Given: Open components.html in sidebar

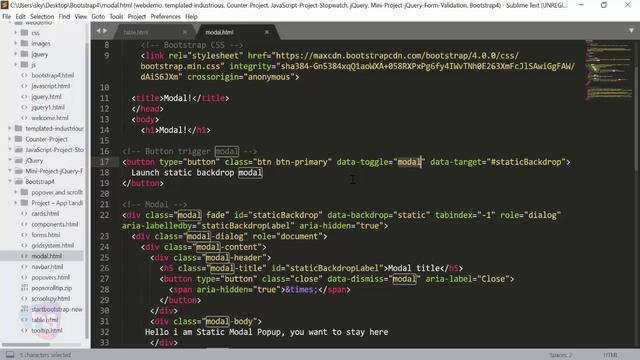Looking at the screenshot, I should click(55, 224).
